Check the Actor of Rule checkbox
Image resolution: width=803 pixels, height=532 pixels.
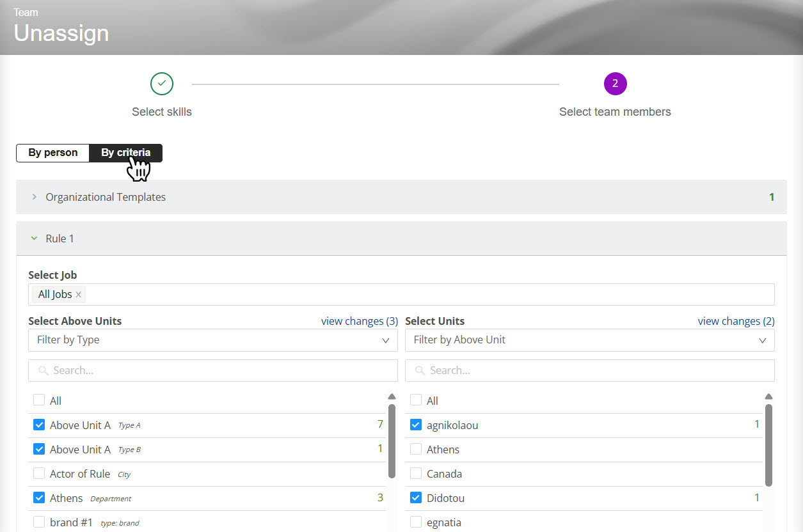click(x=39, y=474)
